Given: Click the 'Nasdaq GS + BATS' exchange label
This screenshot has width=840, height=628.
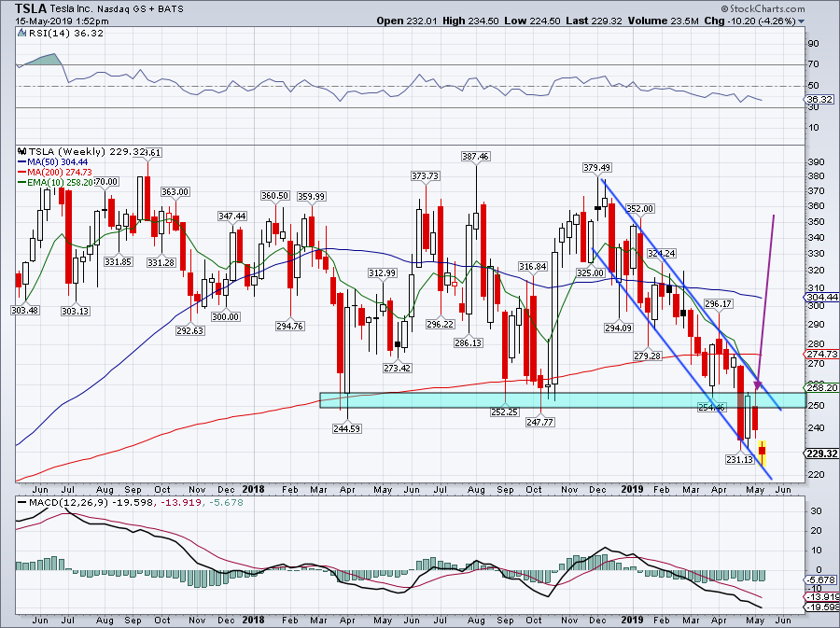Looking at the screenshot, I should [x=140, y=9].
